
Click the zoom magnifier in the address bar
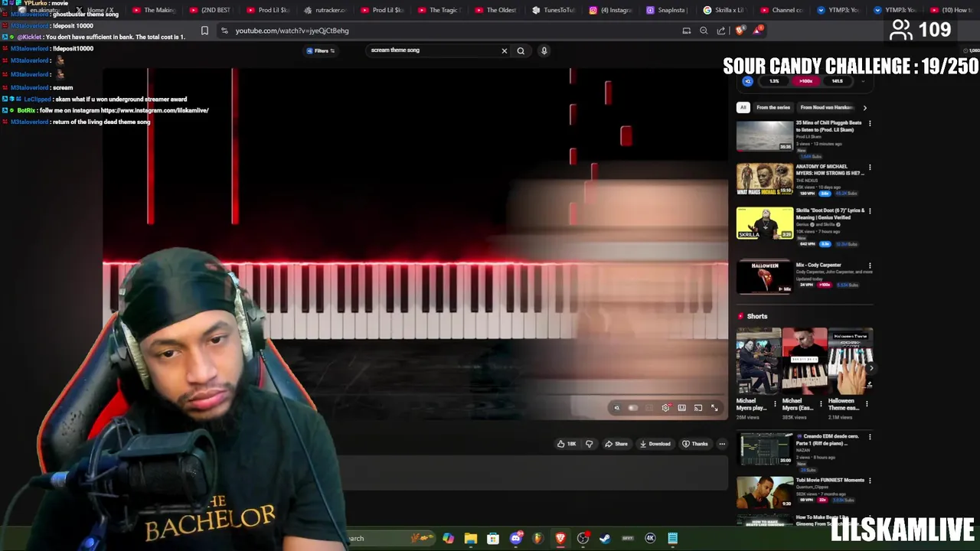pyautogui.click(x=704, y=31)
